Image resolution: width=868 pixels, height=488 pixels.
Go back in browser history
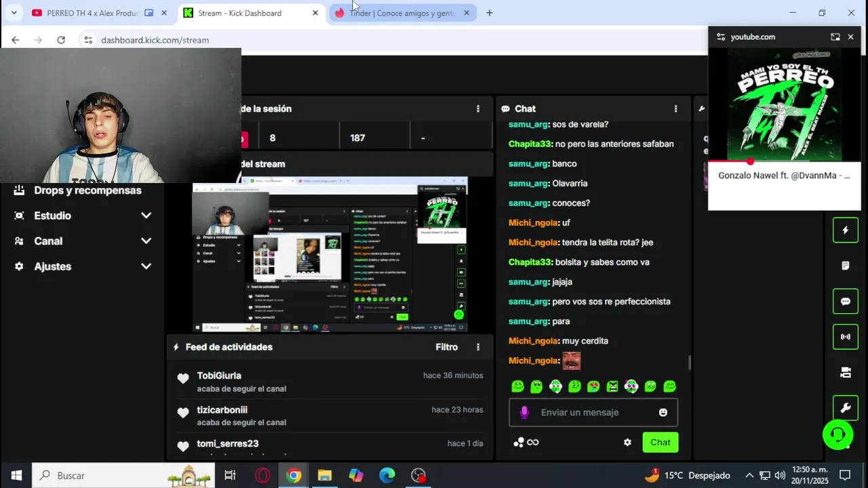click(x=16, y=40)
